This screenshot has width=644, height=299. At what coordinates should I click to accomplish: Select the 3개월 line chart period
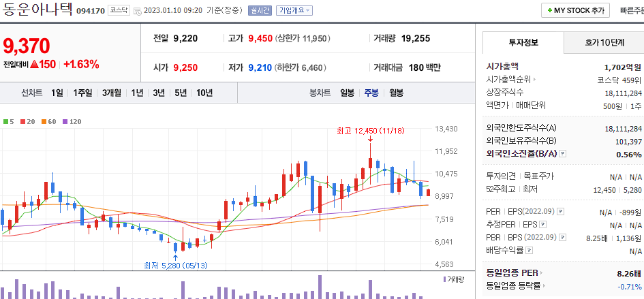111,93
